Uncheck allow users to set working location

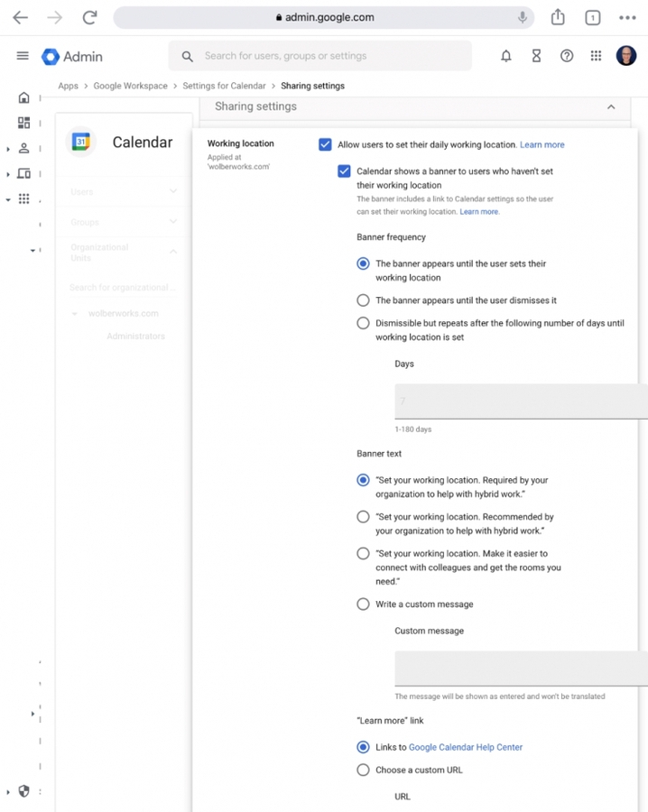[x=325, y=144]
